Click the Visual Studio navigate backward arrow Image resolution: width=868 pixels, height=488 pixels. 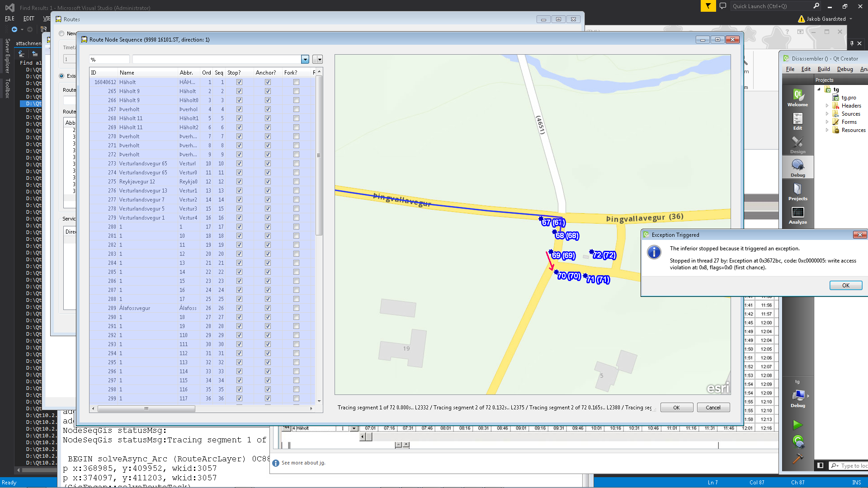tap(14, 29)
